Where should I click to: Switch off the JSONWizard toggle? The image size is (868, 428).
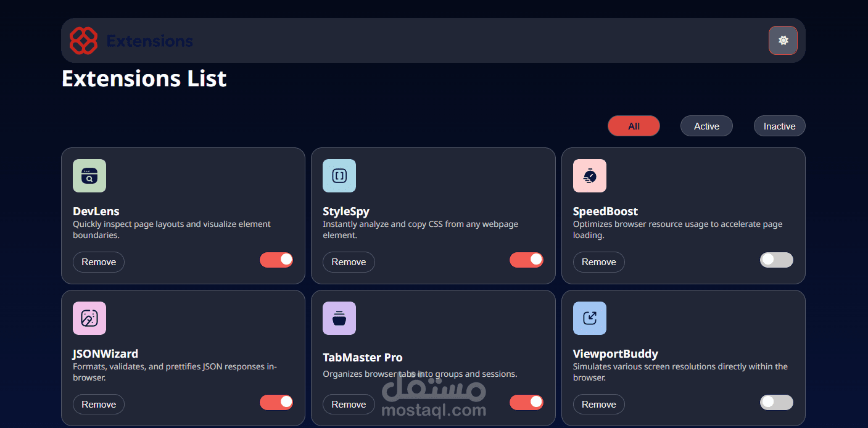tap(276, 402)
